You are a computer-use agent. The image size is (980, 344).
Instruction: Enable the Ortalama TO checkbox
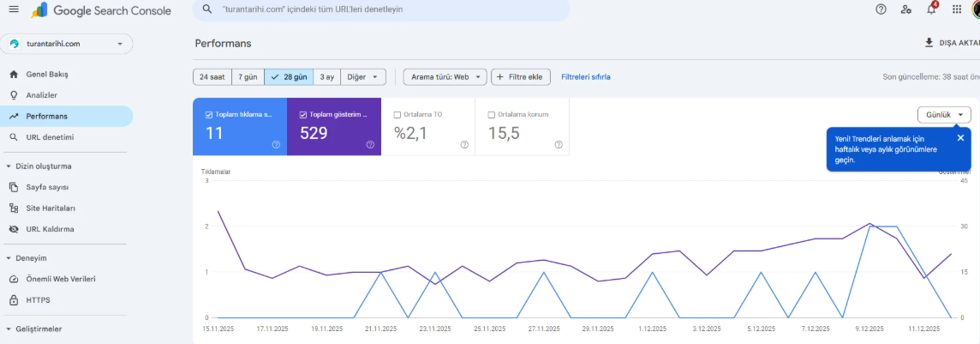coord(397,115)
